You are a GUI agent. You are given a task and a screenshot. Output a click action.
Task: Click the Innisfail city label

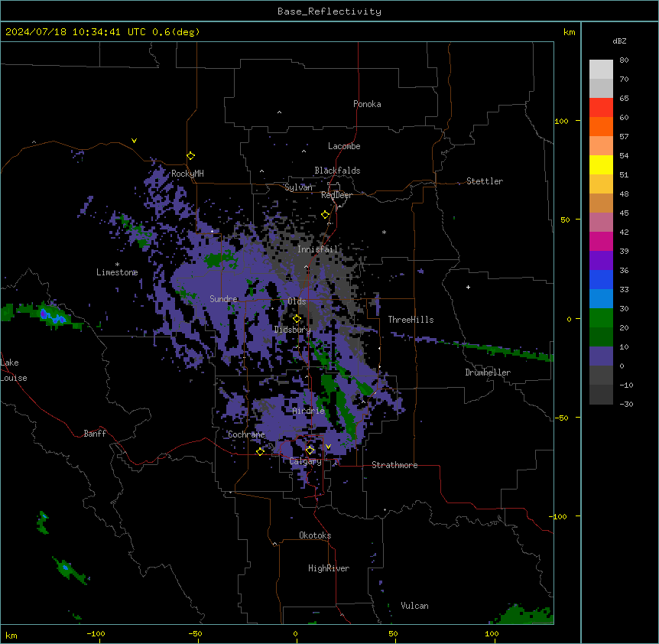pyautogui.click(x=317, y=249)
